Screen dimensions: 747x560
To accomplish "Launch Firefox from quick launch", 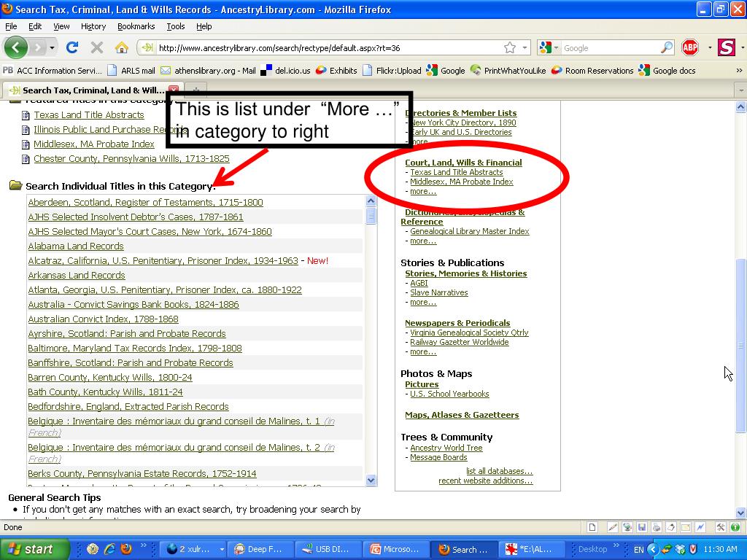I will [x=126, y=549].
